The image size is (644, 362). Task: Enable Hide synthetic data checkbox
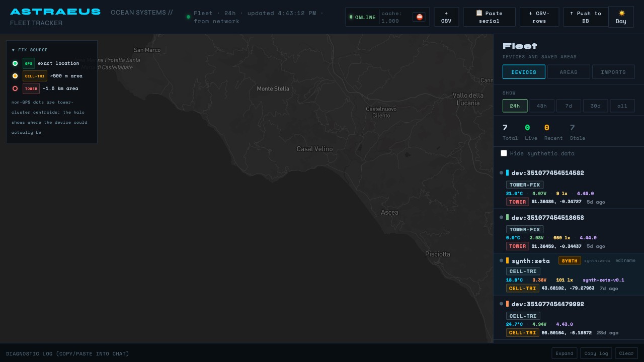504,153
